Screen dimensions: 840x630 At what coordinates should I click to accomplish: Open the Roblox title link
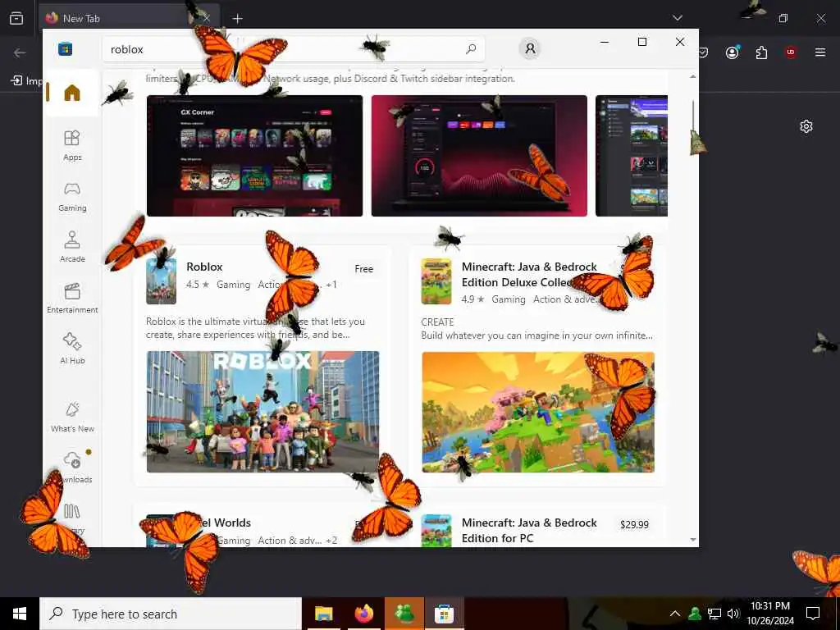pyautogui.click(x=204, y=267)
